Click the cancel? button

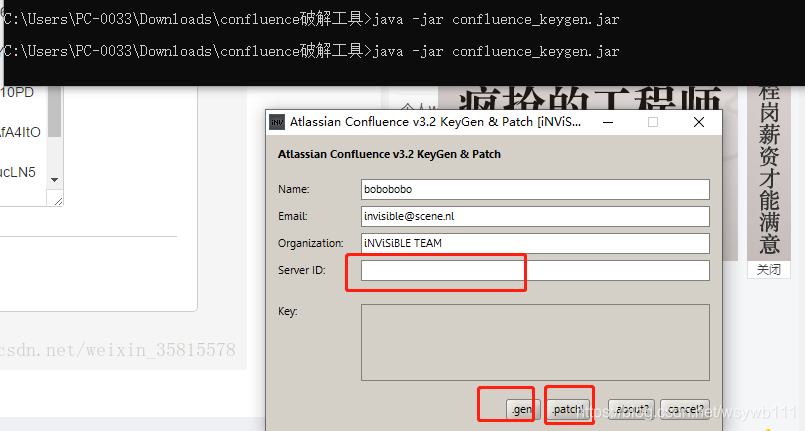(x=685, y=409)
